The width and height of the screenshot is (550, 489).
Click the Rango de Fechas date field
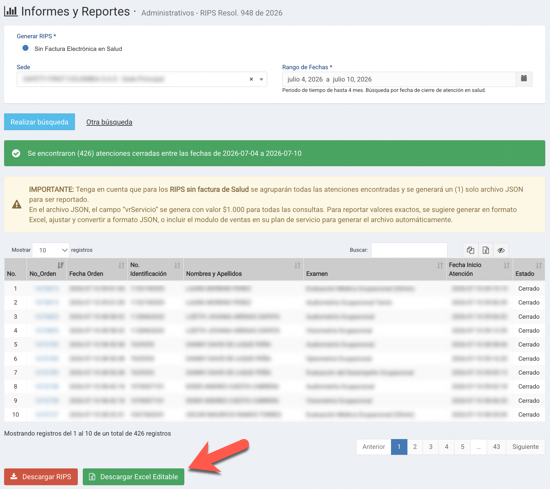[399, 79]
